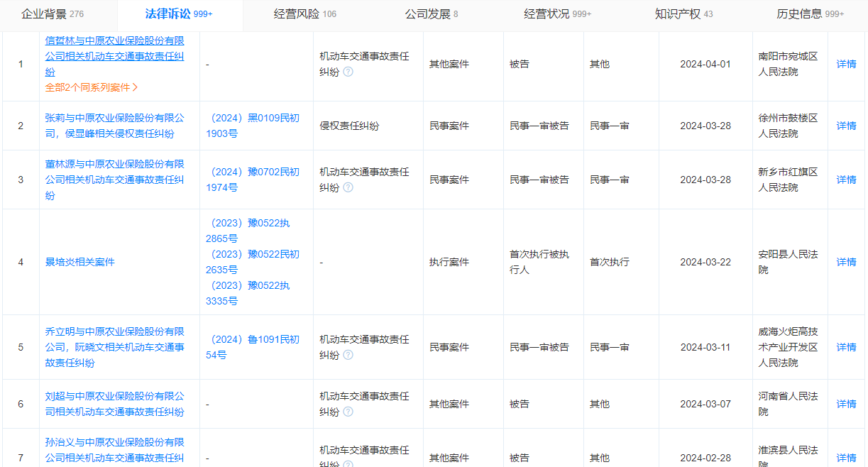The height and width of the screenshot is (467, 868).
Task: Open case number (2023)豫0522执3335号
Action: 248,293
